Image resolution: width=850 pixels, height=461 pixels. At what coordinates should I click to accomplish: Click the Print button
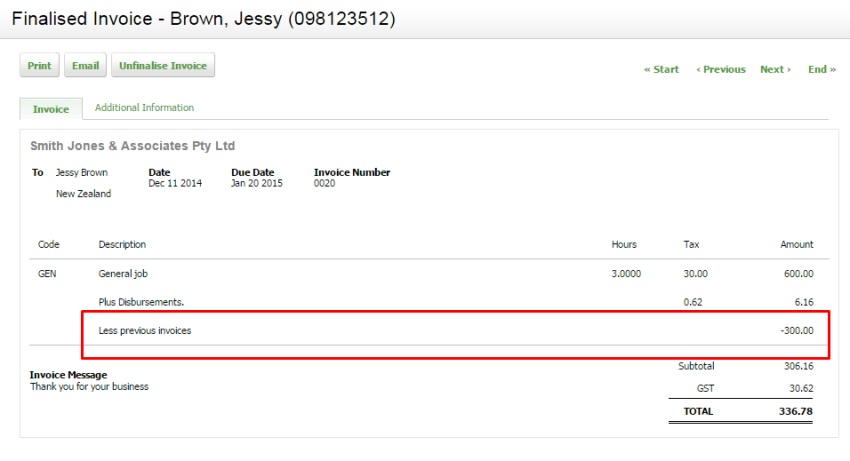(x=40, y=65)
